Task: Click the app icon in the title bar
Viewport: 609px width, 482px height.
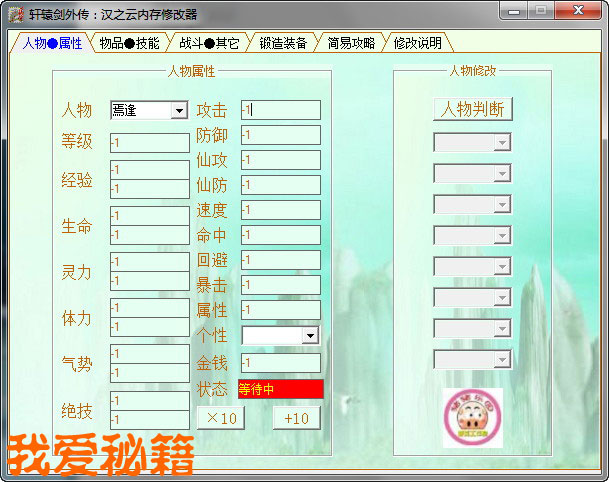Action: [x=14, y=14]
